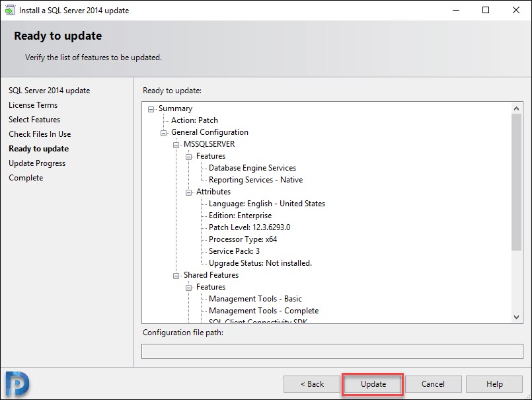The height and width of the screenshot is (400, 532).
Task: Select Processor Type: x64 entry
Action: 243,239
